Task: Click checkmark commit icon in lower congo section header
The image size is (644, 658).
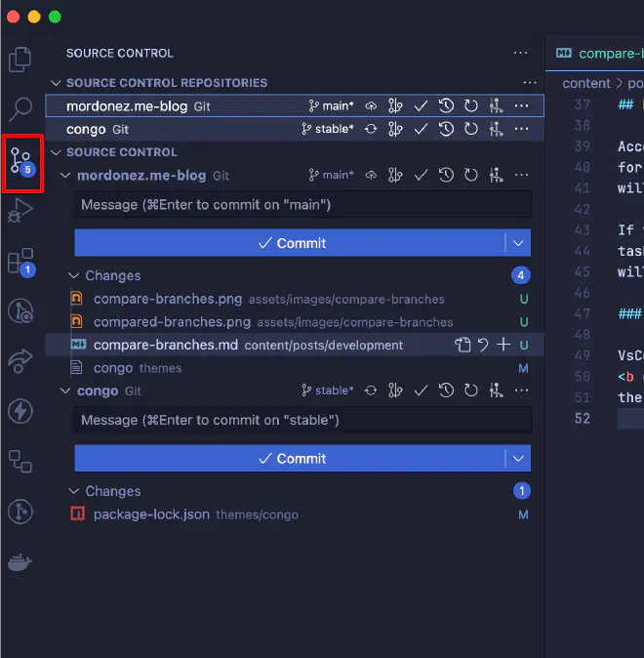Action: [x=421, y=391]
